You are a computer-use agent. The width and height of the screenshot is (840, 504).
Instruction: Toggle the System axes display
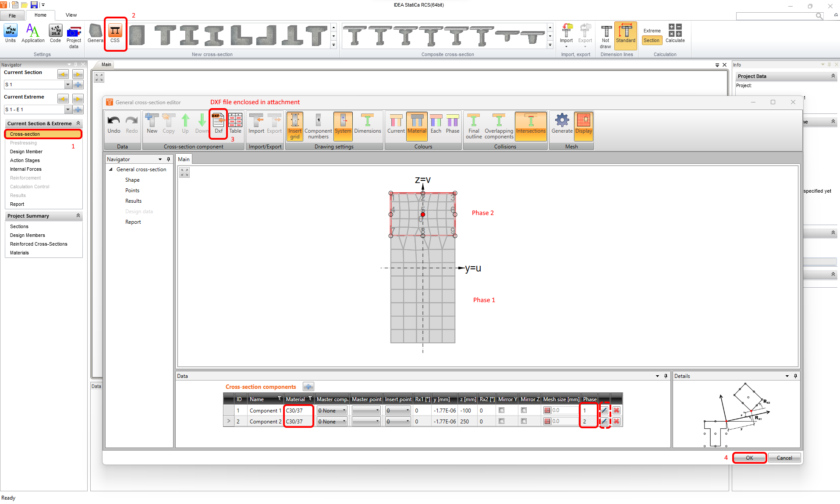pos(343,127)
